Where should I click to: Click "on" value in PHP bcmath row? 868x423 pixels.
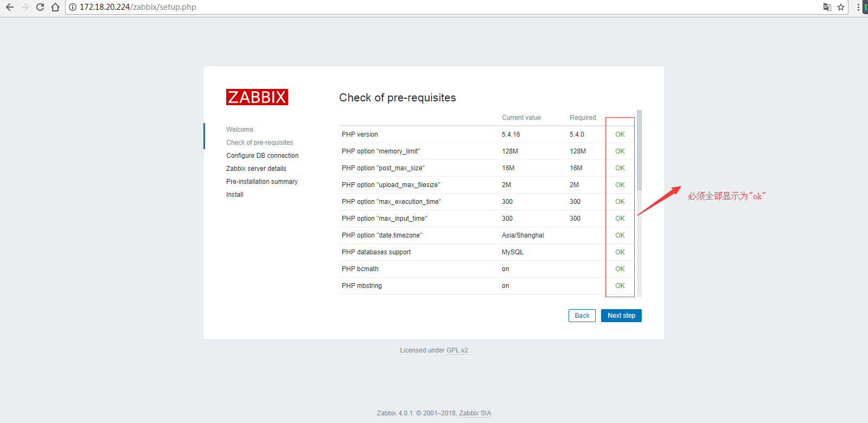pos(506,269)
